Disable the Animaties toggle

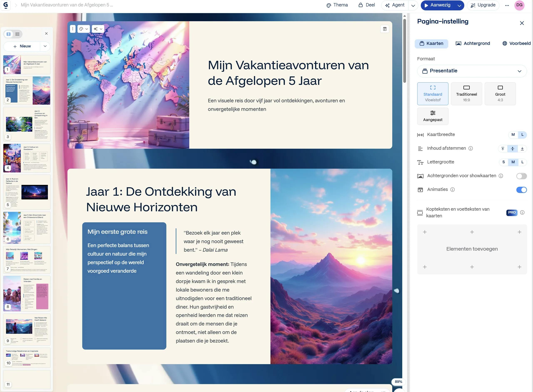521,190
